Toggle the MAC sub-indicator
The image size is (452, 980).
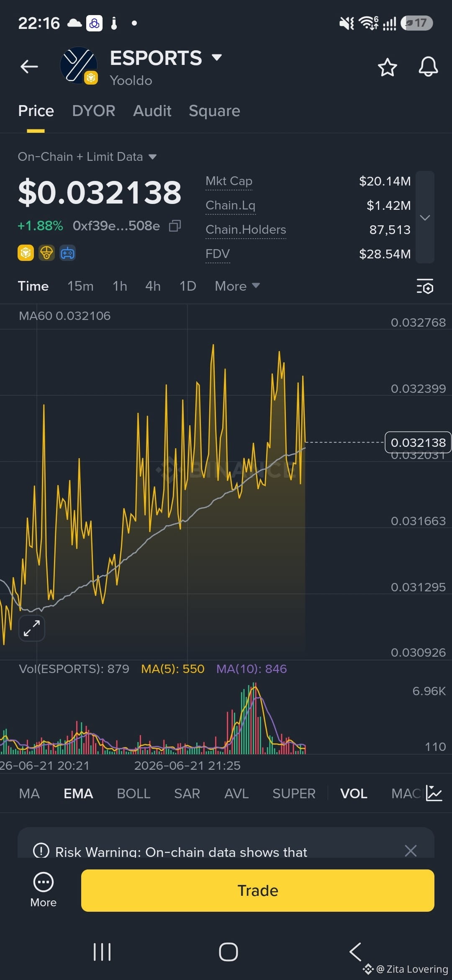click(406, 794)
